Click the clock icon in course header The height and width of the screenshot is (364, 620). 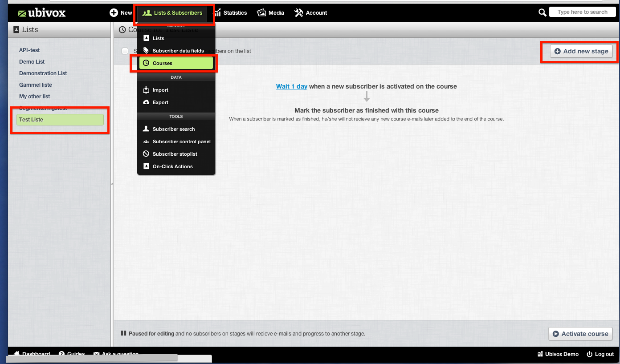click(x=122, y=30)
